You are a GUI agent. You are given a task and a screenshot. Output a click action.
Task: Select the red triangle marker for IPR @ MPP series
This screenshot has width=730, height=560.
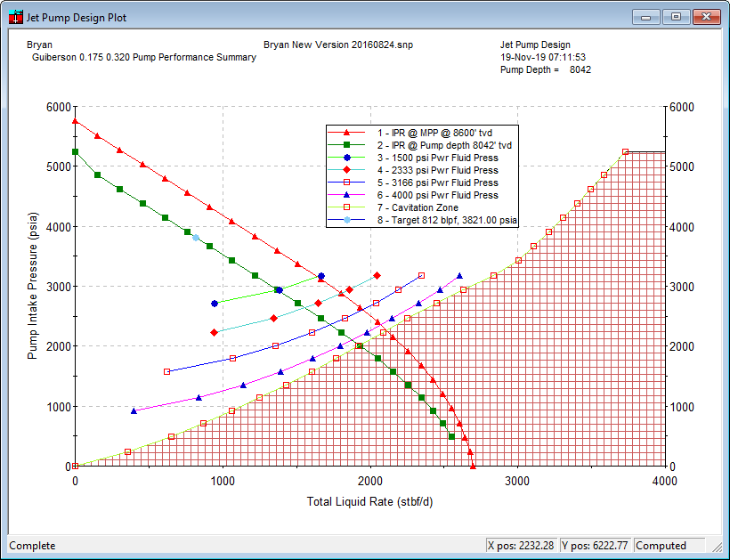tap(345, 132)
